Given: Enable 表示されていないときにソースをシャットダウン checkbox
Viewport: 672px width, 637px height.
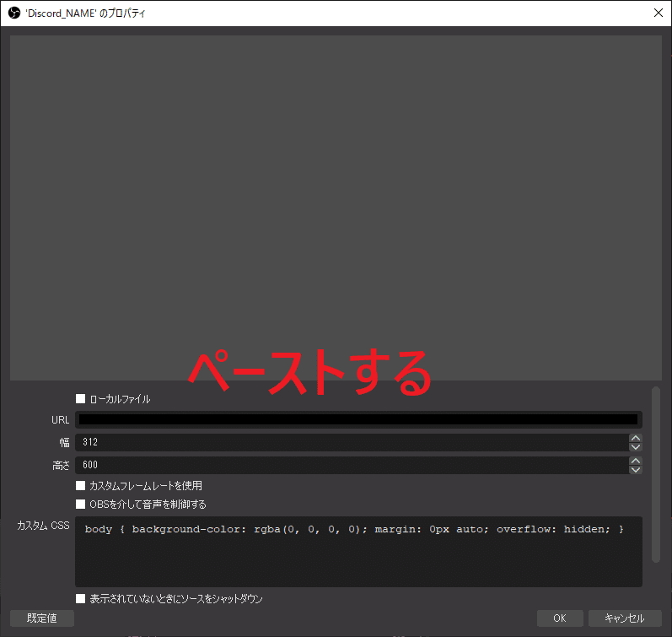Looking at the screenshot, I should click(x=81, y=598).
